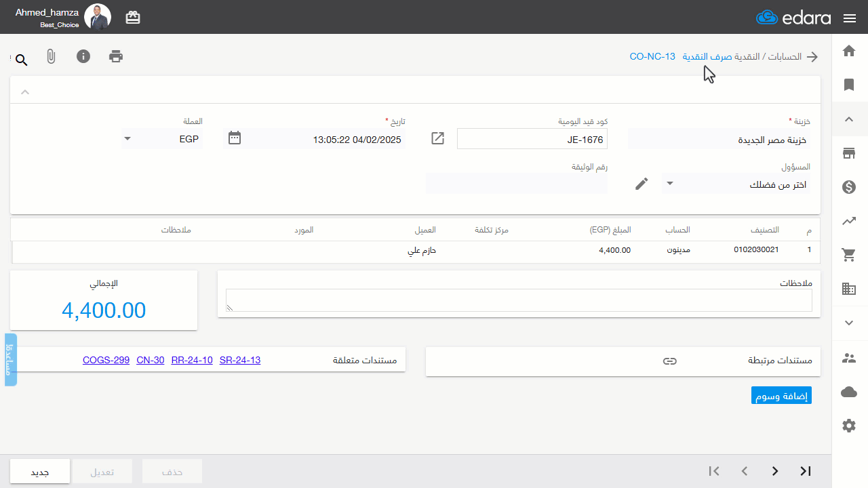The image size is (868, 488).
Task: Go to first record navigation icon
Action: point(713,471)
